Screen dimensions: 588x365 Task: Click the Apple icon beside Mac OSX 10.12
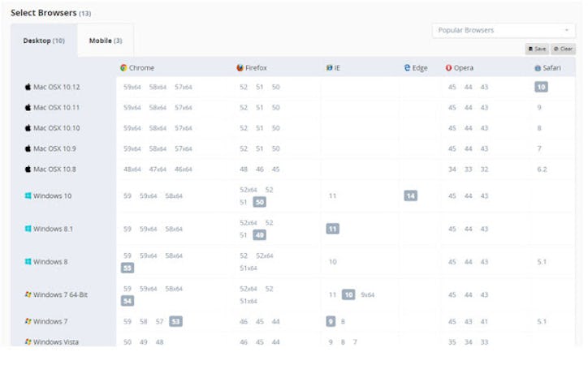point(28,87)
